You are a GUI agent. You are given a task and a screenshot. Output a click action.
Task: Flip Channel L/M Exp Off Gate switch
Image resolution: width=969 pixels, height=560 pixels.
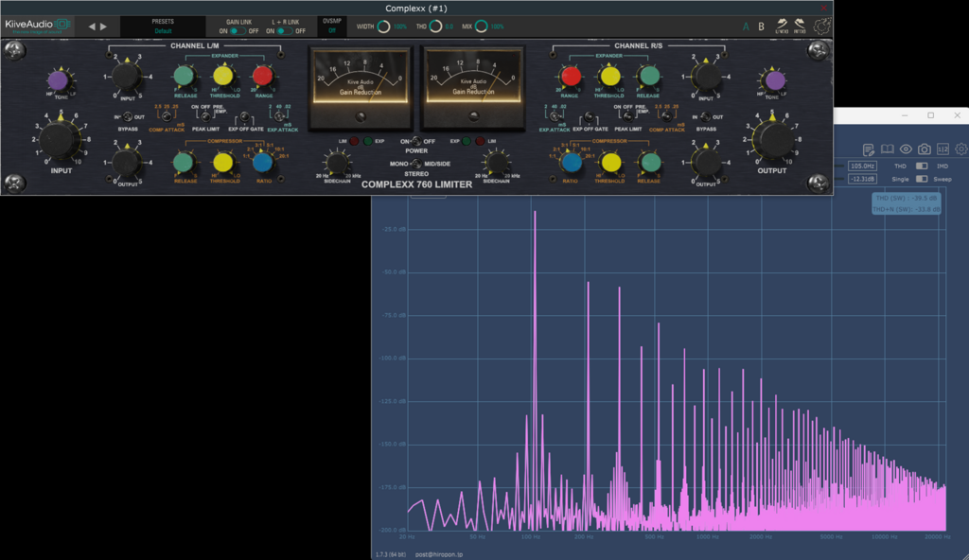pyautogui.click(x=245, y=116)
